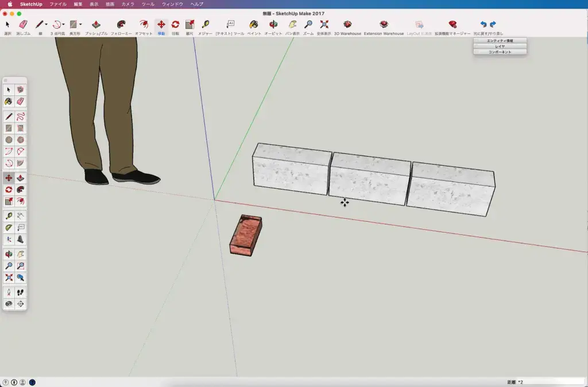This screenshot has height=387, width=588.
Task: Select the Circle tool in the left palette
Action: coord(9,140)
